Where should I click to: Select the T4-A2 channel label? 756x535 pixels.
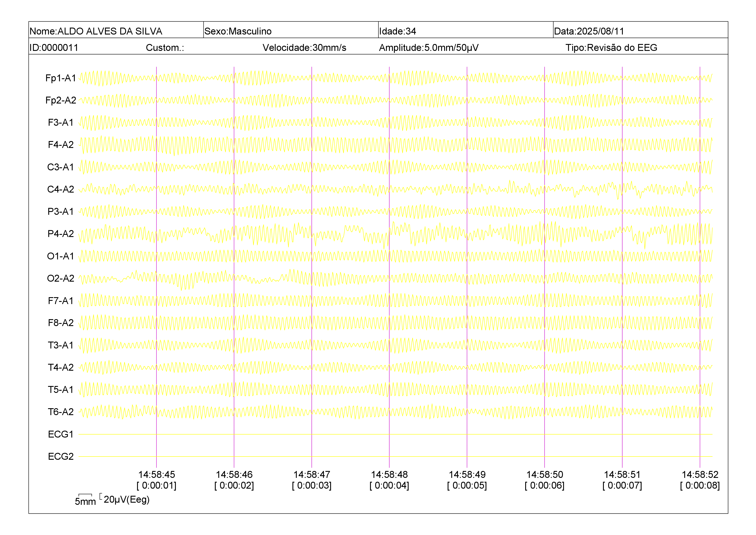[x=61, y=367]
